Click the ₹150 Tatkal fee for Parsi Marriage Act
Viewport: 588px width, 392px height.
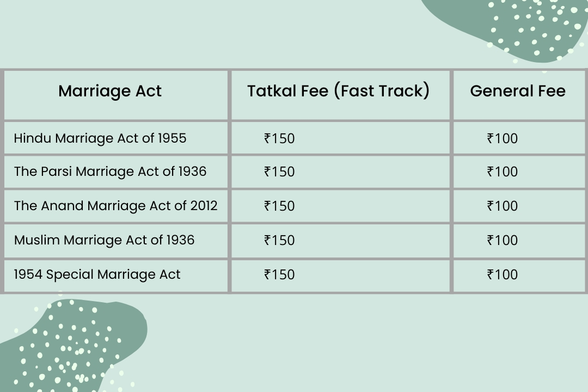(279, 172)
